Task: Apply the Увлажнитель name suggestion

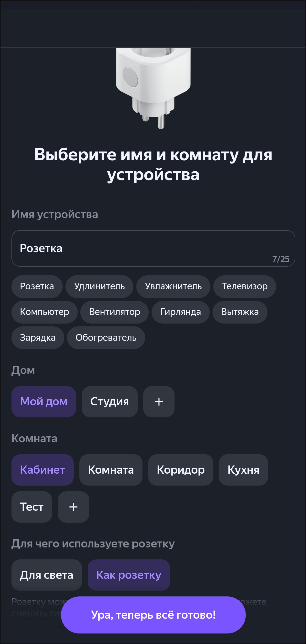Action: pos(173,286)
